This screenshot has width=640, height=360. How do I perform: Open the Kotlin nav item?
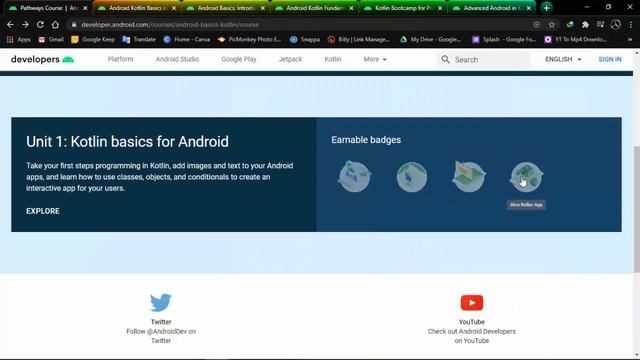point(333,59)
